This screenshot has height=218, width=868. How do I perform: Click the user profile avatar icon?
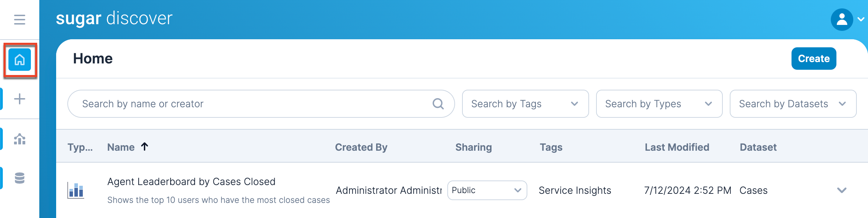click(842, 20)
